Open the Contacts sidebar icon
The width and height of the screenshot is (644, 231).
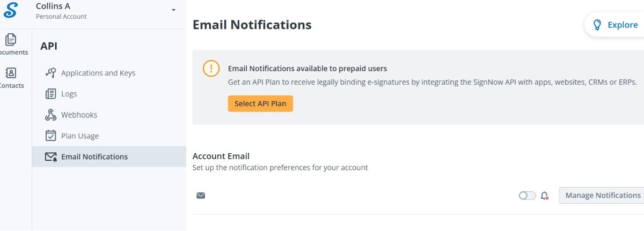(11, 73)
